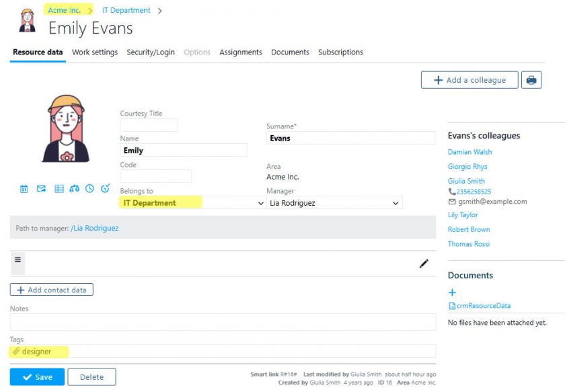Click the Save button

coord(37,377)
